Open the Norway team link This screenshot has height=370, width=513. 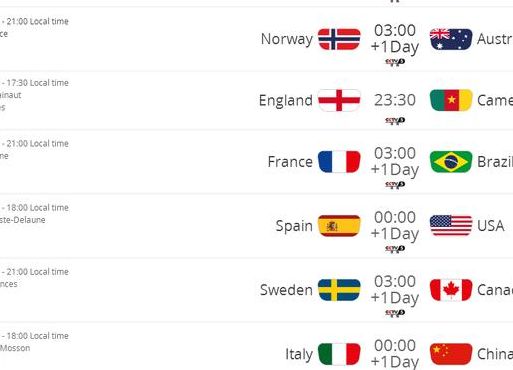pos(287,39)
